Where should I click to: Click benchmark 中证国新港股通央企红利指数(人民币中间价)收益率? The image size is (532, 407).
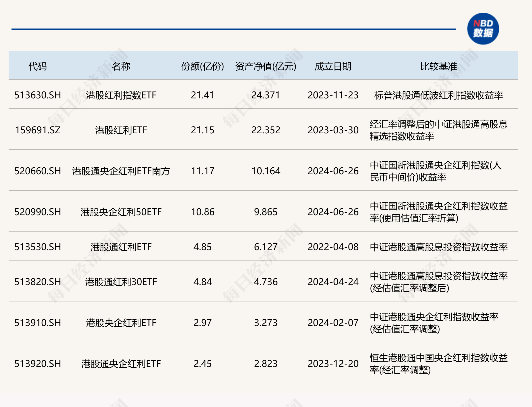click(x=436, y=171)
